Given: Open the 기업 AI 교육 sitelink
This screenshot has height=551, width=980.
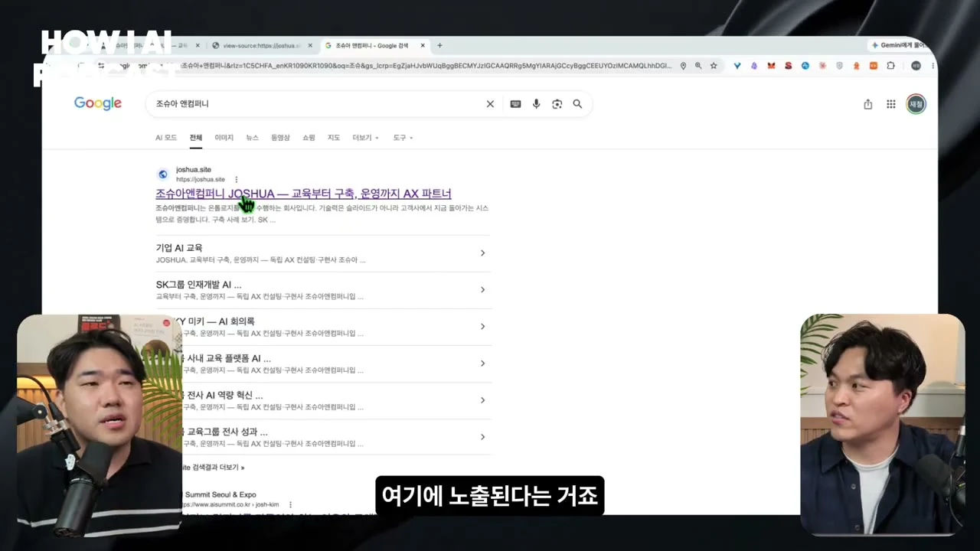Looking at the screenshot, I should [x=179, y=248].
